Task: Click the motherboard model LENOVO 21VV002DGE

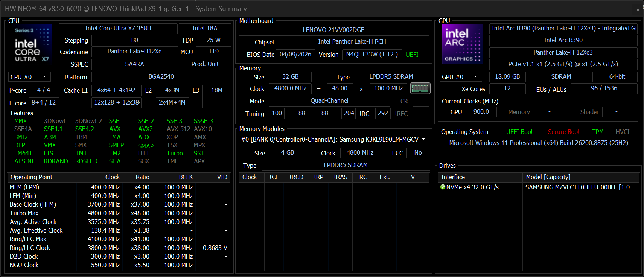Action: coord(333,30)
